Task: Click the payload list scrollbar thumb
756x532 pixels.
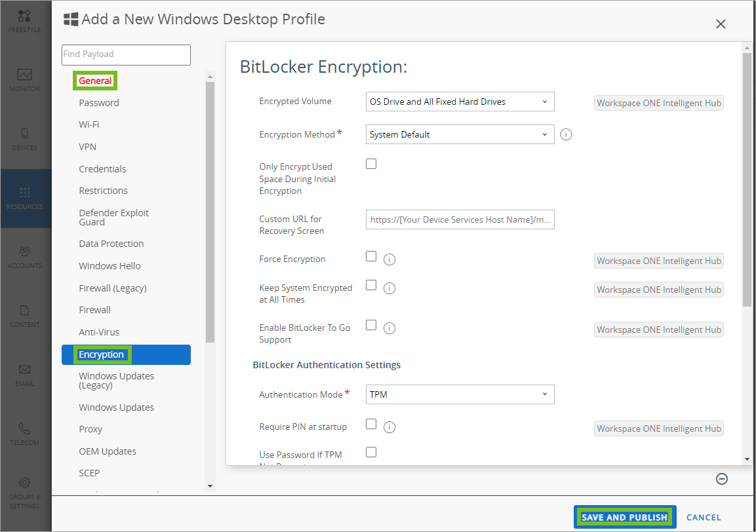Action: 210,212
